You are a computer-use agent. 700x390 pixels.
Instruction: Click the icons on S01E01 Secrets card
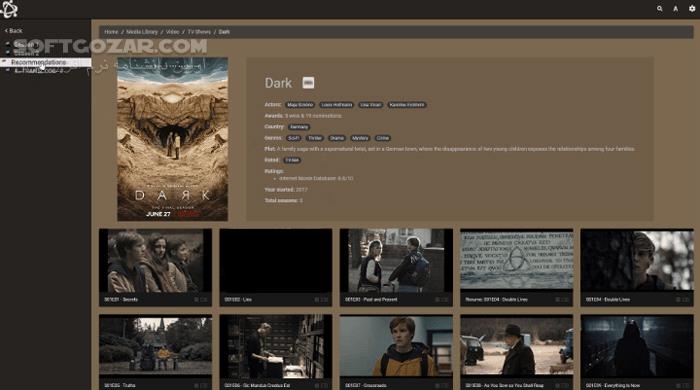point(201,300)
